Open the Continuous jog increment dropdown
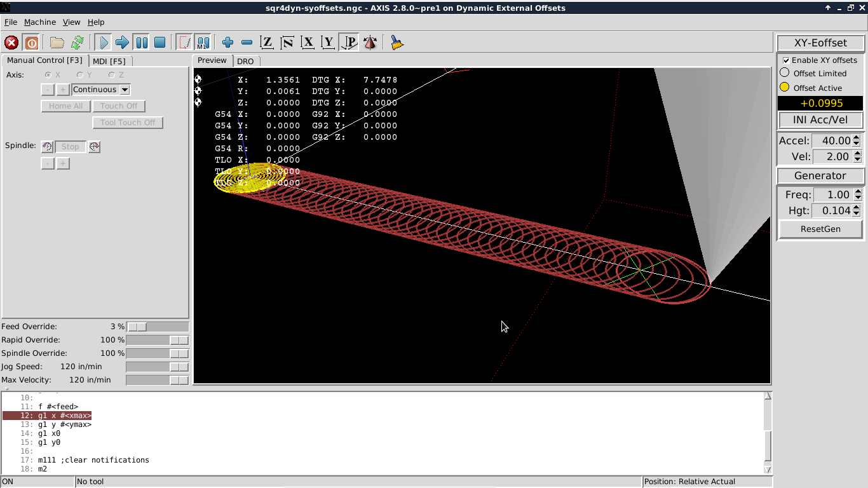This screenshot has height=488, width=868. (x=101, y=90)
